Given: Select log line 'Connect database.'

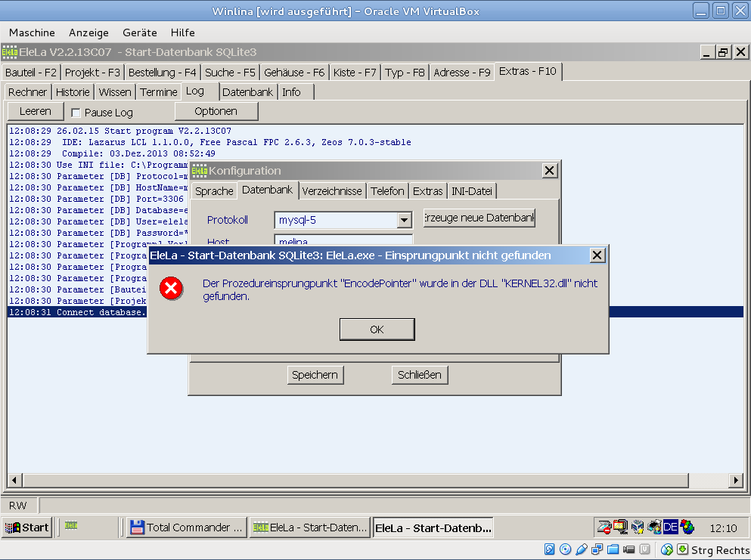Looking at the screenshot, I should coord(78,312).
